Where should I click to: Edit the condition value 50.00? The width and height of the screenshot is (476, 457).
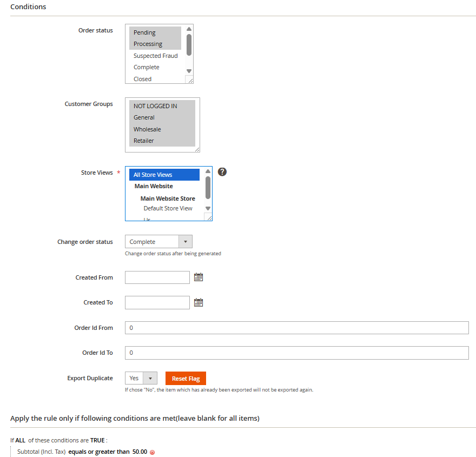(x=140, y=452)
